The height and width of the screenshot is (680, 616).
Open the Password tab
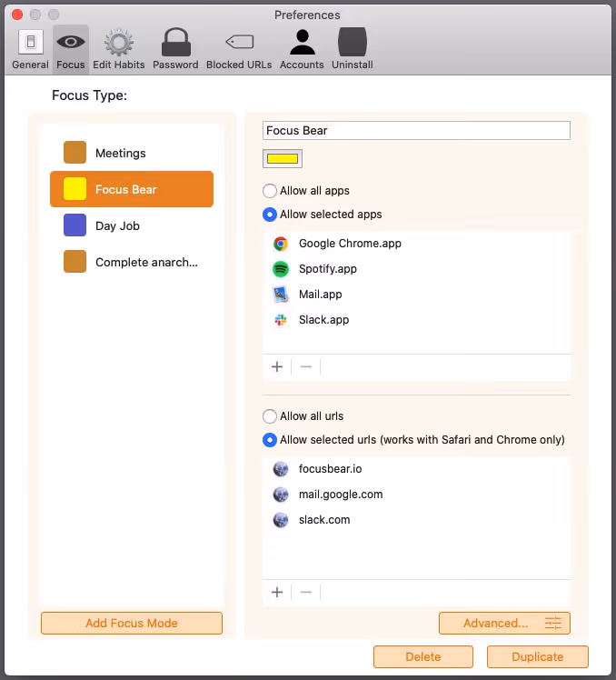click(x=175, y=49)
